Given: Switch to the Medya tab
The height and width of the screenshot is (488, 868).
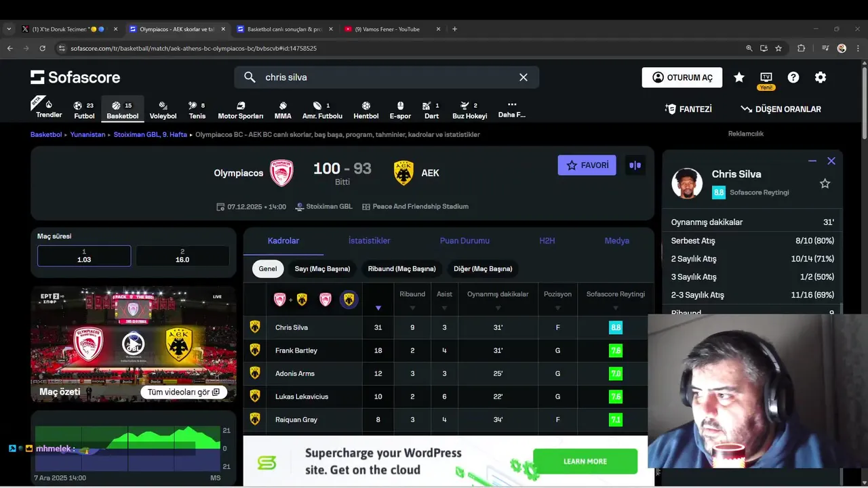Looking at the screenshot, I should click(x=617, y=241).
